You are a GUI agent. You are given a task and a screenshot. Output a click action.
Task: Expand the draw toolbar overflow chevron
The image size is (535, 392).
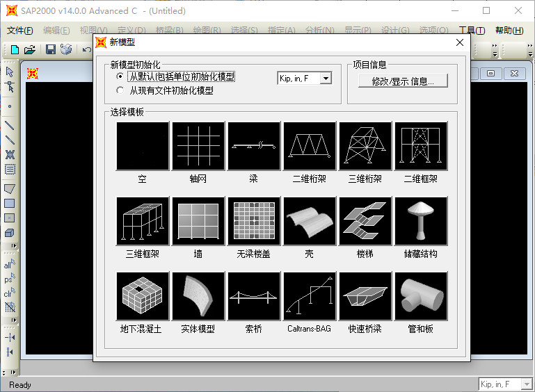14,246
